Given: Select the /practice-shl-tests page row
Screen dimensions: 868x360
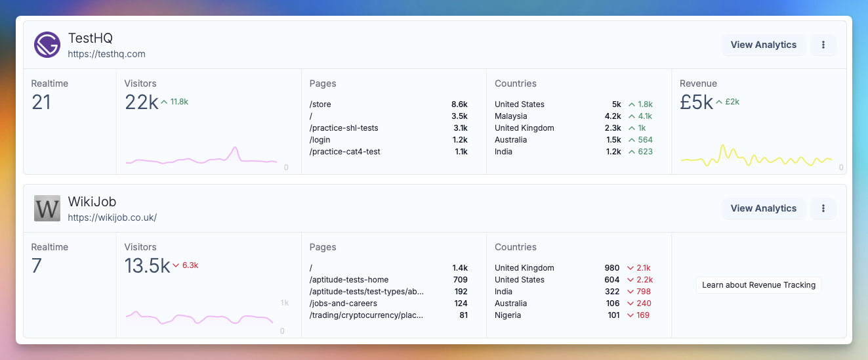Looking at the screenshot, I should [388, 128].
